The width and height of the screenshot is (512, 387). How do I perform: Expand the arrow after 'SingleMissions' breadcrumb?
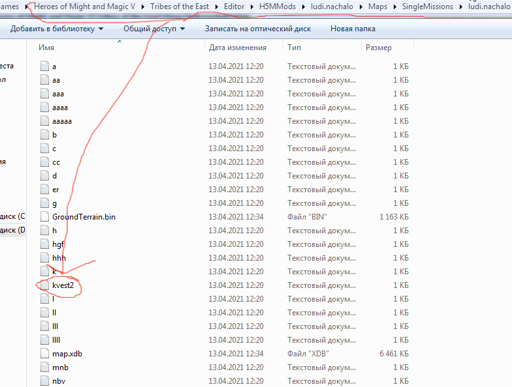pyautogui.click(x=461, y=6)
